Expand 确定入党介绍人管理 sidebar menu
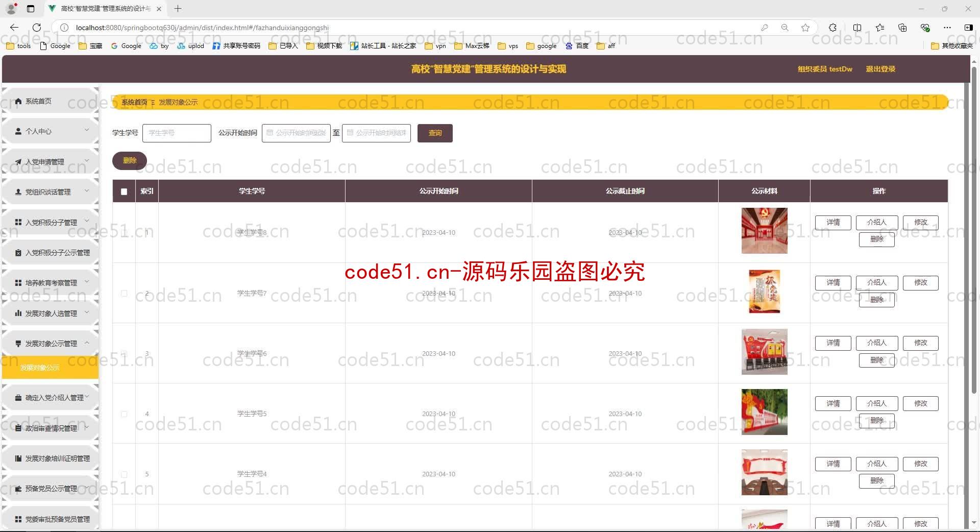 50,398
